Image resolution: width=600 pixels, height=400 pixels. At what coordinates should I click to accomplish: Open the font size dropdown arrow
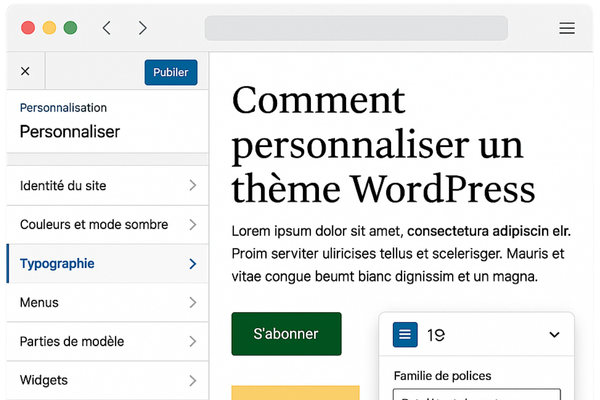pyautogui.click(x=554, y=335)
